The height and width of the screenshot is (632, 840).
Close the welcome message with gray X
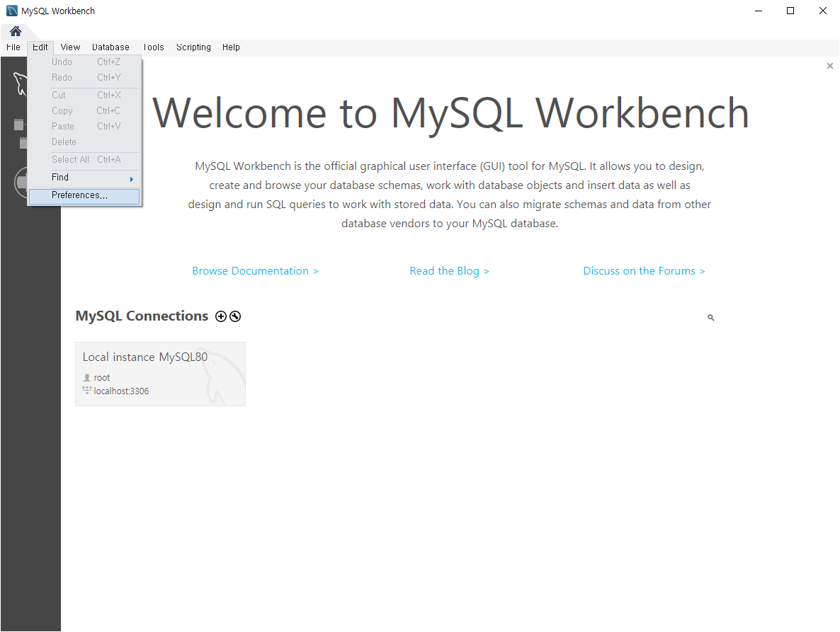pos(830,66)
